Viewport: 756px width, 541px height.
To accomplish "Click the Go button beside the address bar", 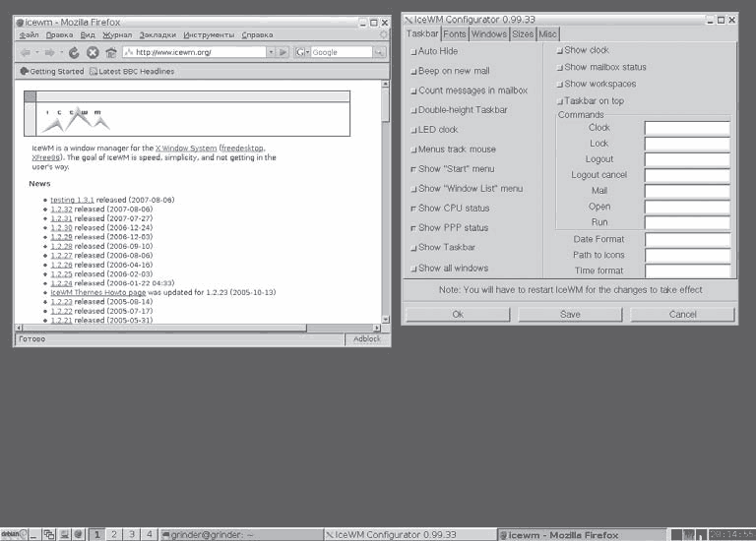I will (283, 52).
